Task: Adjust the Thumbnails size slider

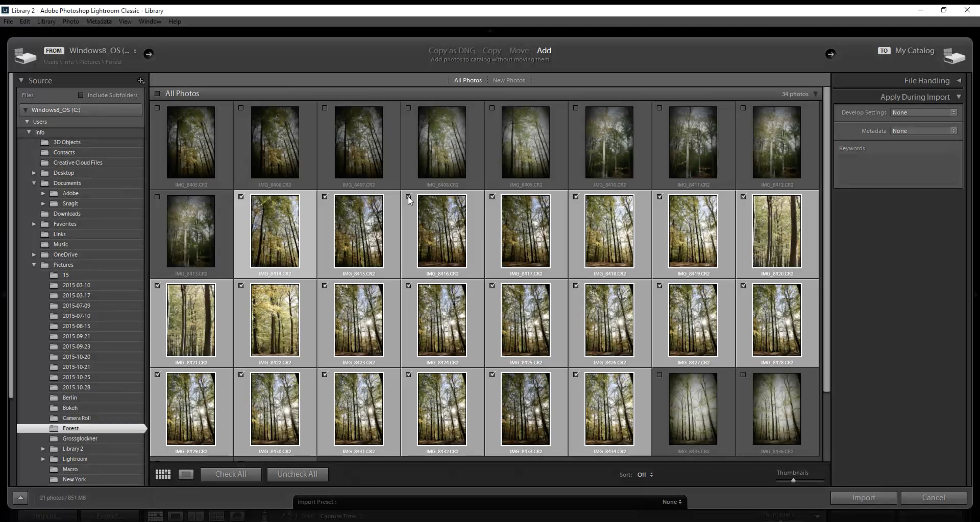Action: [793, 481]
